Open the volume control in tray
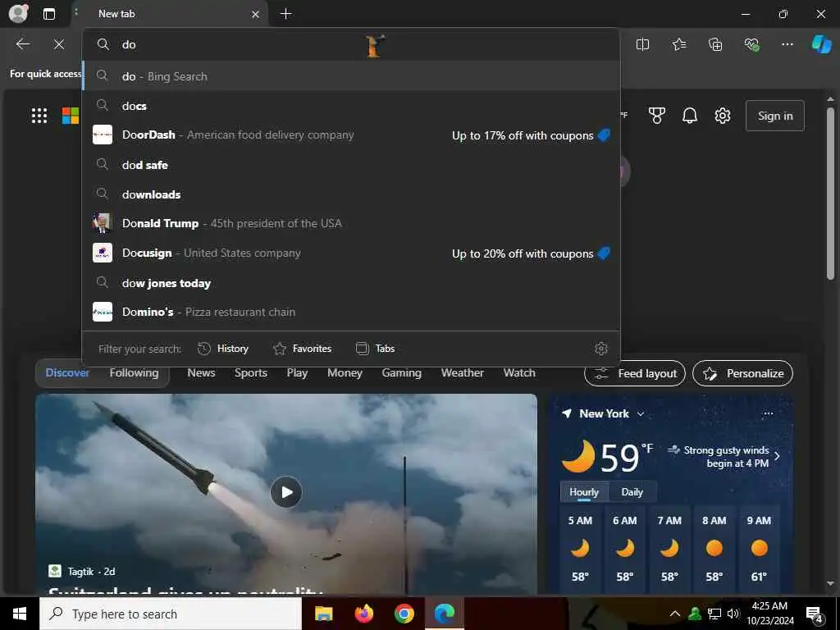 [733, 614]
